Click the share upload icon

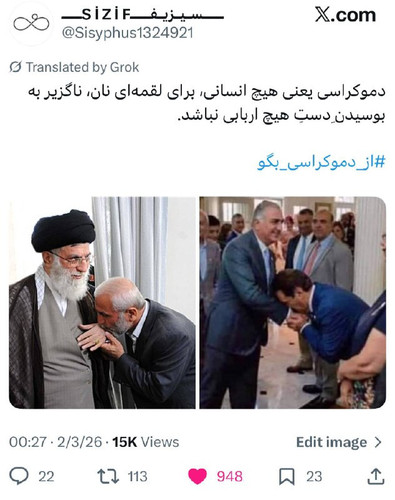click(x=376, y=476)
